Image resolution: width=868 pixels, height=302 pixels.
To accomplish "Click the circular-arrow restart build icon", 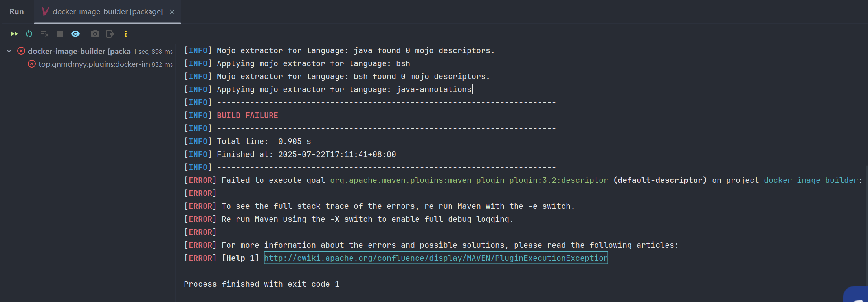I will 29,34.
